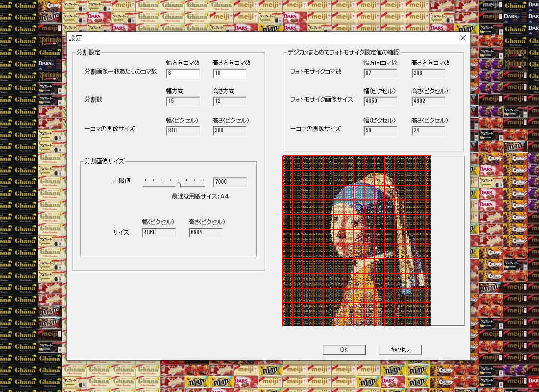539x392 pixels.
Task: Click 分割画像 高さ方向コマ数 field showing 18
Action: pos(230,73)
